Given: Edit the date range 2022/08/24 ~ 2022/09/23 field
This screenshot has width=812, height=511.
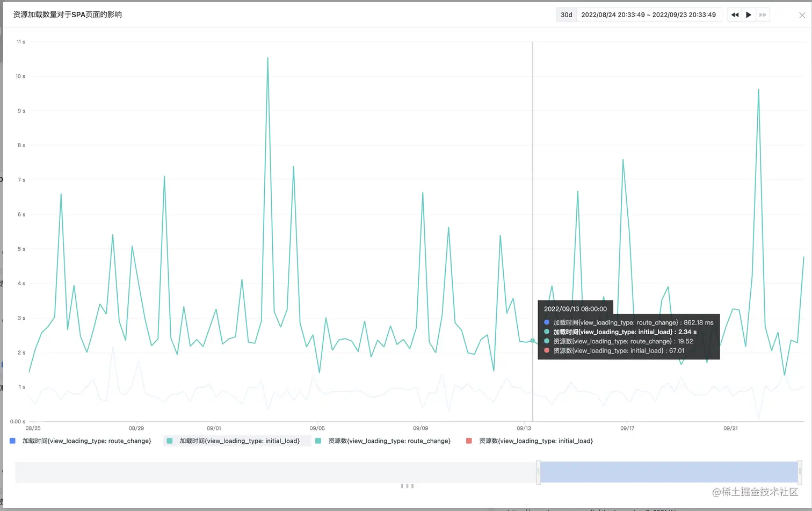Looking at the screenshot, I should click(649, 15).
